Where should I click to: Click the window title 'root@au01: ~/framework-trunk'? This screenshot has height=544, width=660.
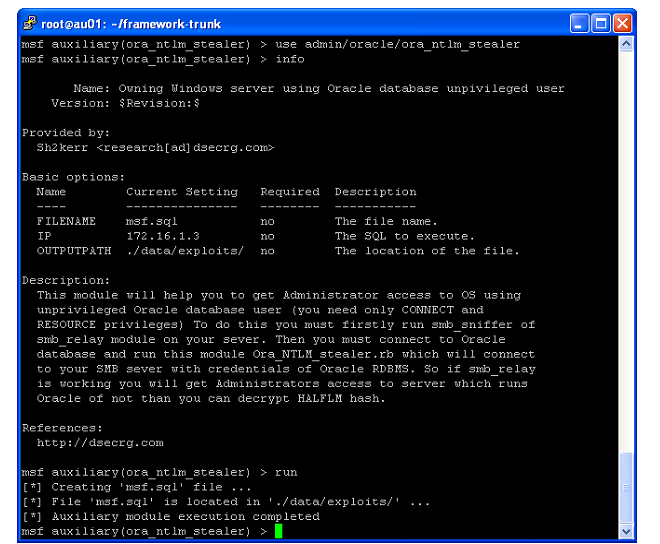(x=131, y=24)
